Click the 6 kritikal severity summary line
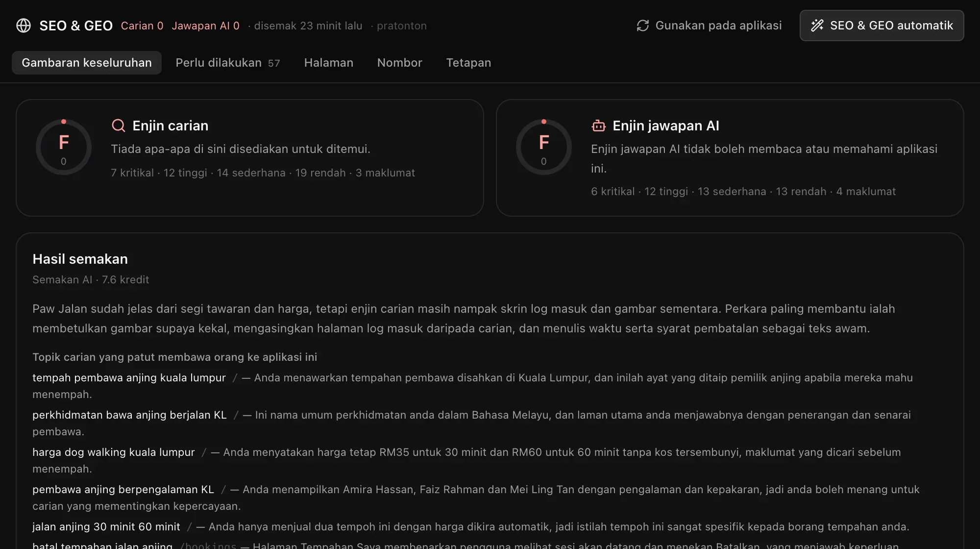The height and width of the screenshot is (549, 980). point(743,191)
